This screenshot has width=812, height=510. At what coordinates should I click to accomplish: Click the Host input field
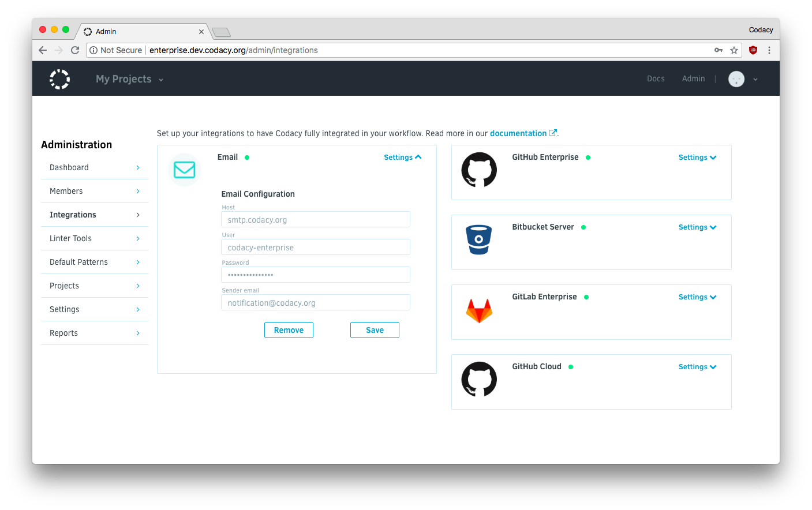[x=316, y=219]
